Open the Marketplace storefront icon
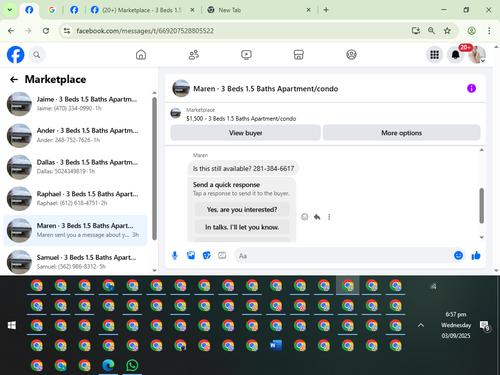The image size is (500, 375). pos(299,55)
